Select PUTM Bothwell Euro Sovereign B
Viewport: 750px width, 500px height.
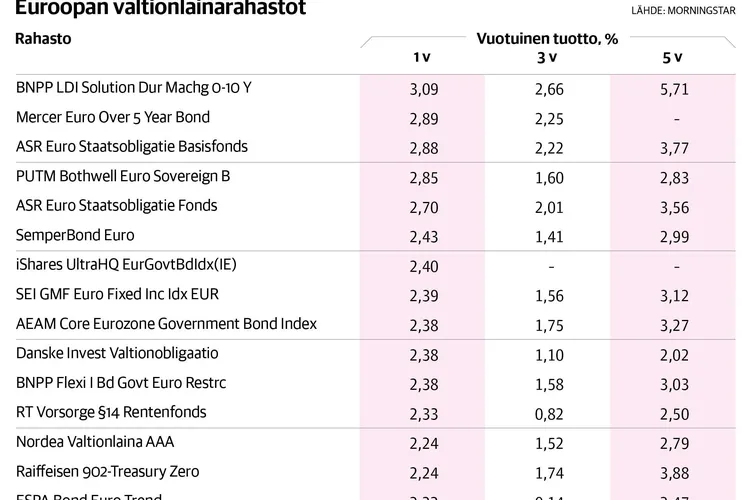(123, 176)
